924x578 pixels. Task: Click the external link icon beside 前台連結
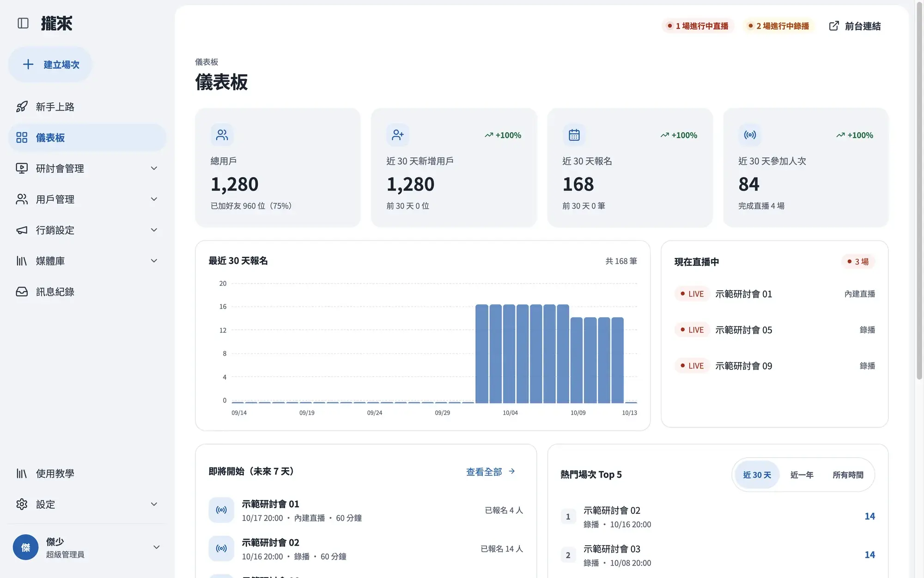click(834, 26)
